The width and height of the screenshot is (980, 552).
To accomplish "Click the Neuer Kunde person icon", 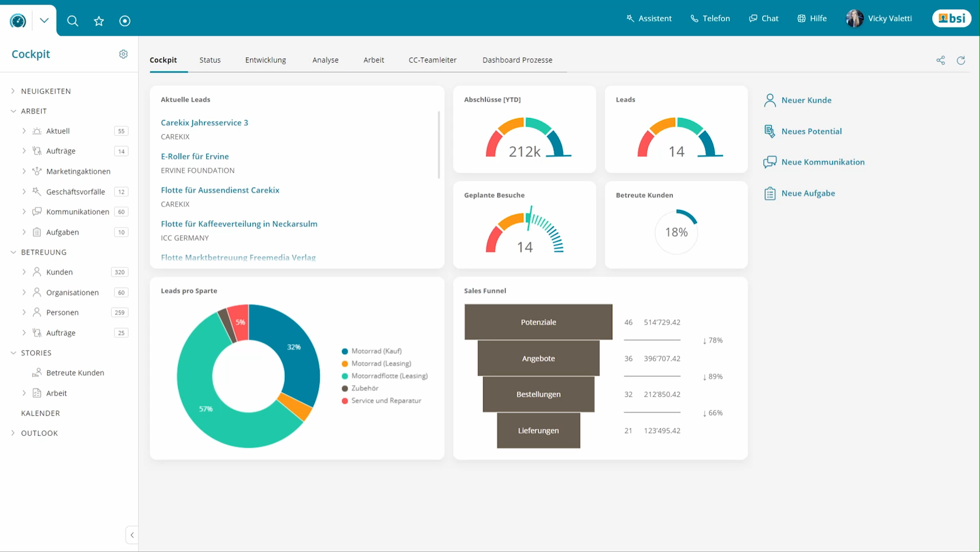I will pyautogui.click(x=770, y=100).
